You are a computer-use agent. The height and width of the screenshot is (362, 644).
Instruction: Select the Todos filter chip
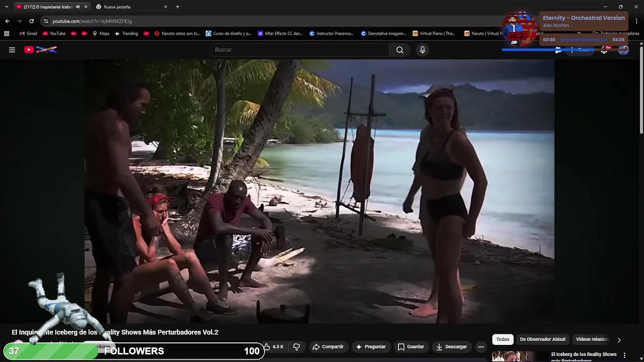[503, 339]
